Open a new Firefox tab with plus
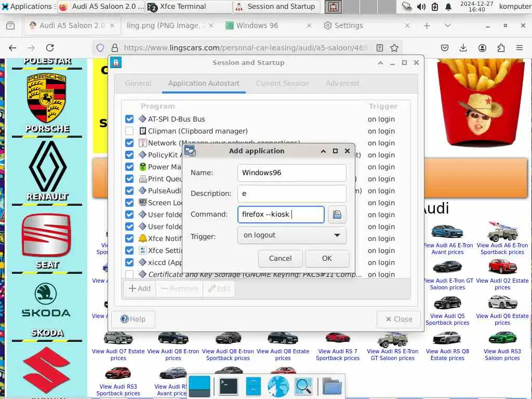The width and height of the screenshot is (532, 399). coord(427,26)
